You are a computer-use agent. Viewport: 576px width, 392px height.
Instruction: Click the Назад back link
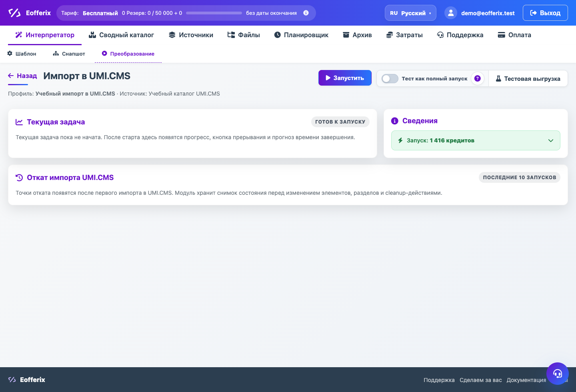tap(22, 76)
